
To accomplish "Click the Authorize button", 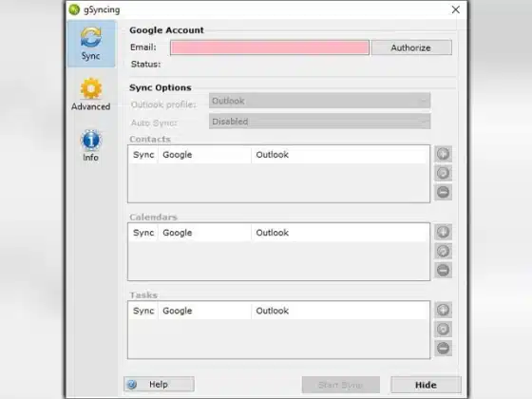I will (x=411, y=47).
